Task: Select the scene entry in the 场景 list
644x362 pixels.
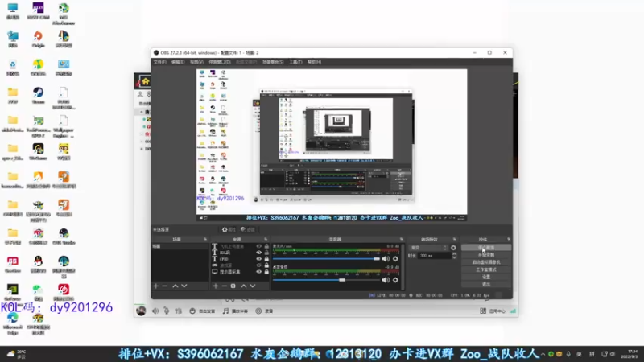Action: (180, 246)
